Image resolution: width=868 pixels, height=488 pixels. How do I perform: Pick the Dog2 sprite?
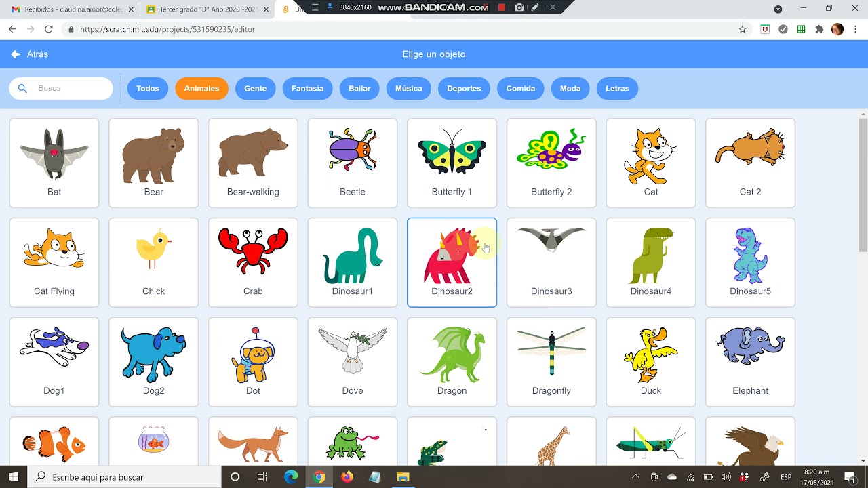coord(154,362)
